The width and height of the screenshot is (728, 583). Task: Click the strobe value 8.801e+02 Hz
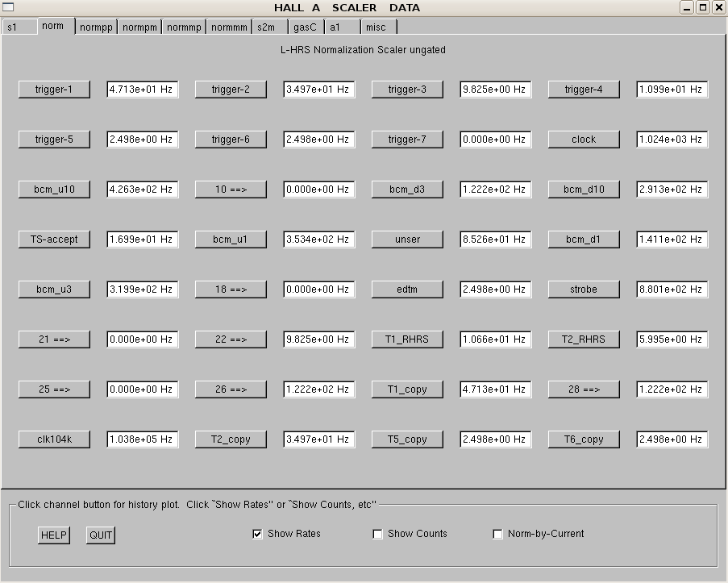[672, 289]
